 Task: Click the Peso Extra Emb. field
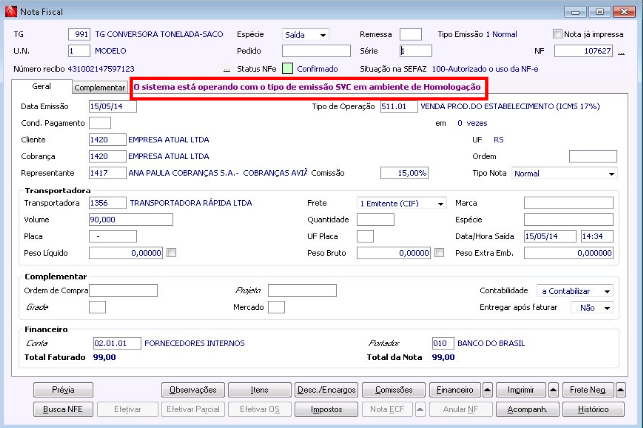(569, 253)
